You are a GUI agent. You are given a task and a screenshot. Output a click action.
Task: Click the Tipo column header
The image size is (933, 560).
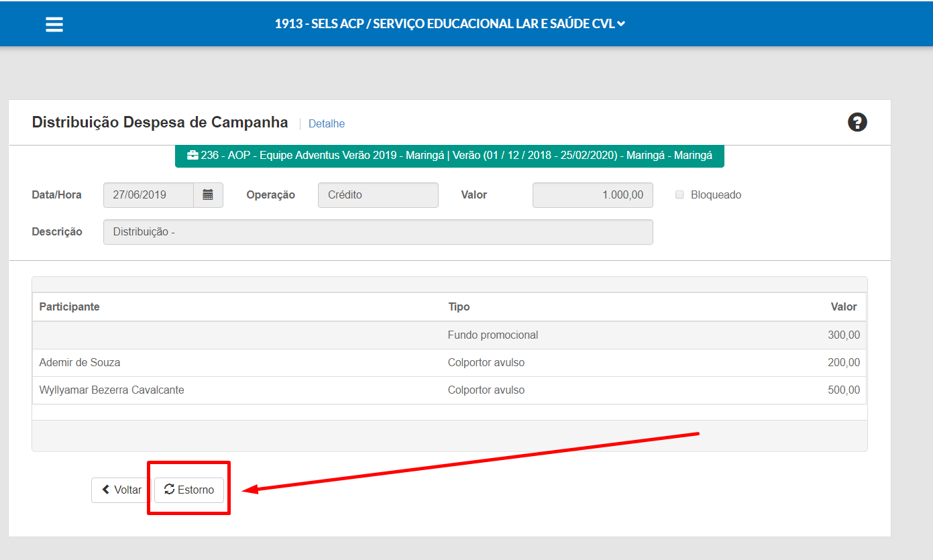click(459, 306)
